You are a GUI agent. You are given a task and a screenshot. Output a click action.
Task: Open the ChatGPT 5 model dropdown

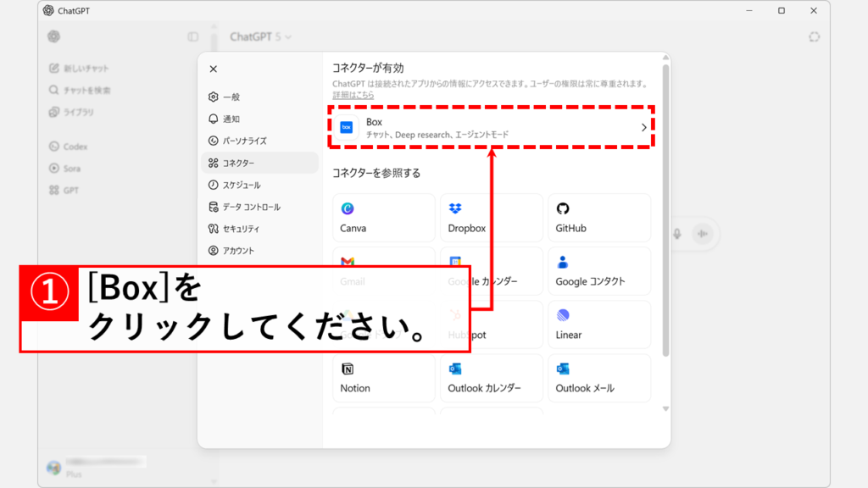(261, 37)
